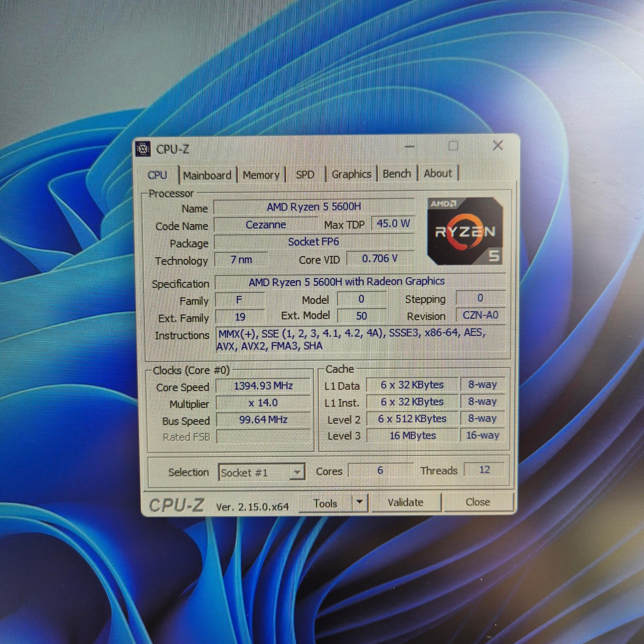
Task: Open the Bench tab
Action: (x=396, y=173)
